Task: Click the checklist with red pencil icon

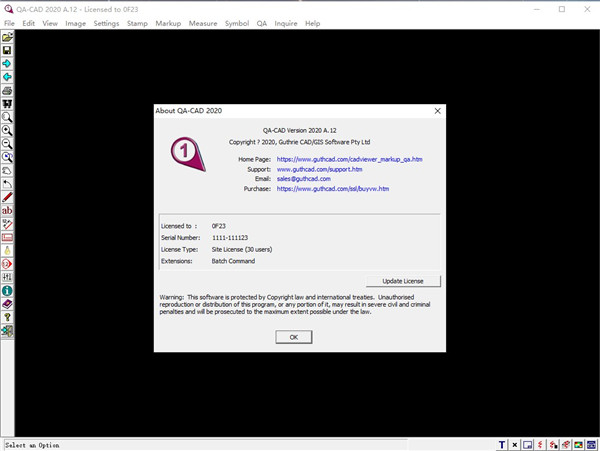Action: point(7,224)
